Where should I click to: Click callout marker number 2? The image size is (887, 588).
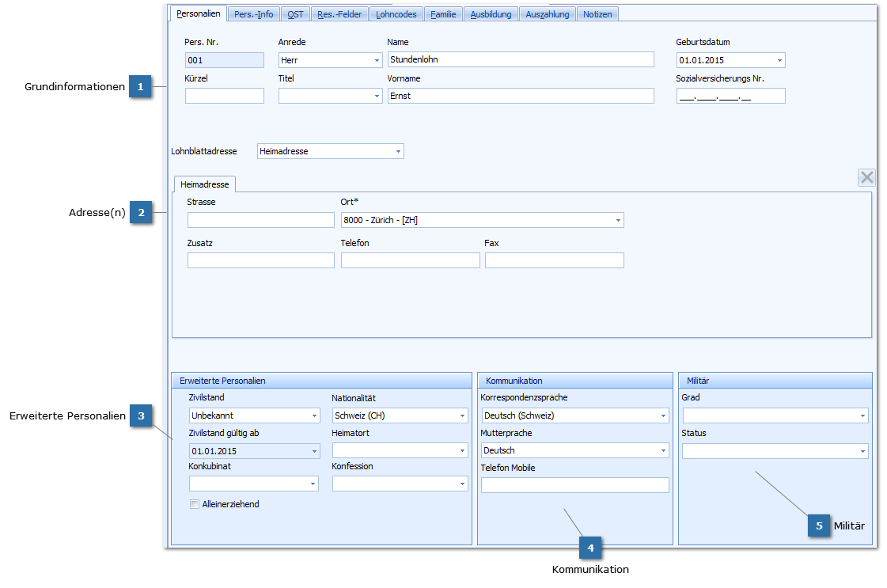click(x=141, y=212)
